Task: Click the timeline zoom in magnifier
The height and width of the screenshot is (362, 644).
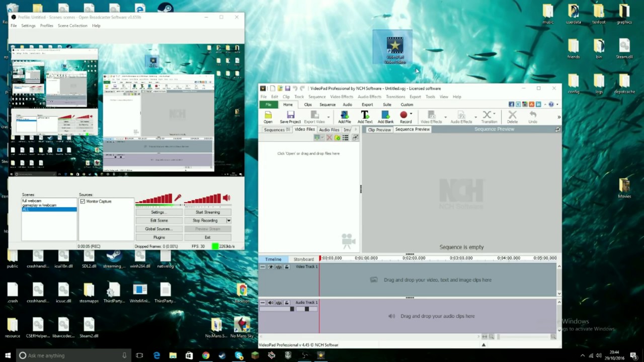Action: point(553,336)
